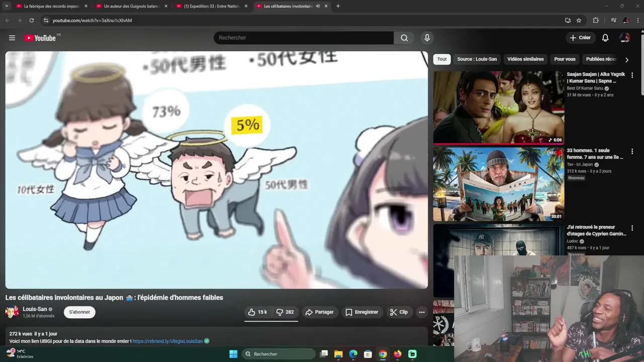The width and height of the screenshot is (644, 362).
Task: Open YouTube notifications bell
Action: 605,38
